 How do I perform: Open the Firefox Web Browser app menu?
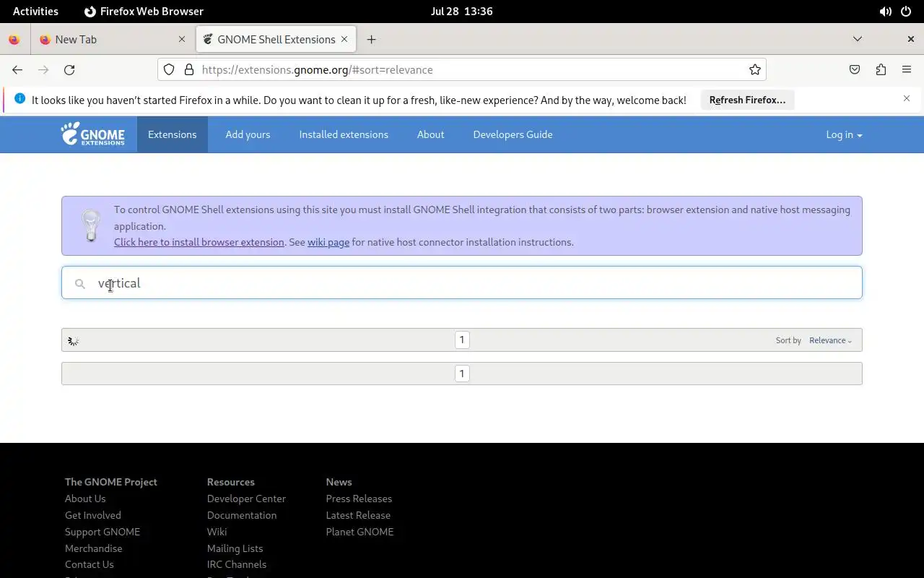pyautogui.click(x=144, y=12)
